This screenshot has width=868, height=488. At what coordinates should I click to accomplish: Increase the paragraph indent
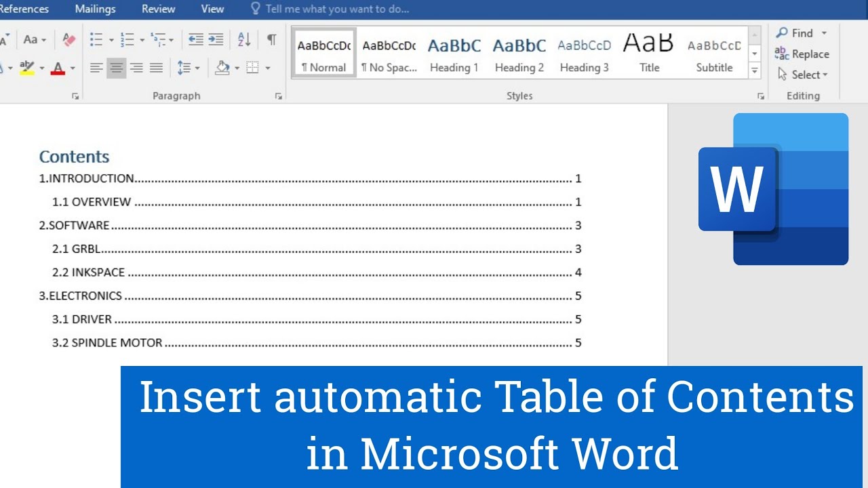(216, 39)
